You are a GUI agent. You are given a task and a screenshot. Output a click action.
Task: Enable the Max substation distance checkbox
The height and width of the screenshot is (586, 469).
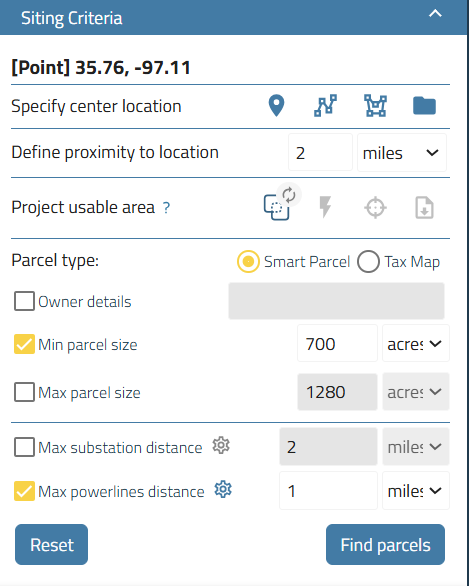click(x=24, y=447)
